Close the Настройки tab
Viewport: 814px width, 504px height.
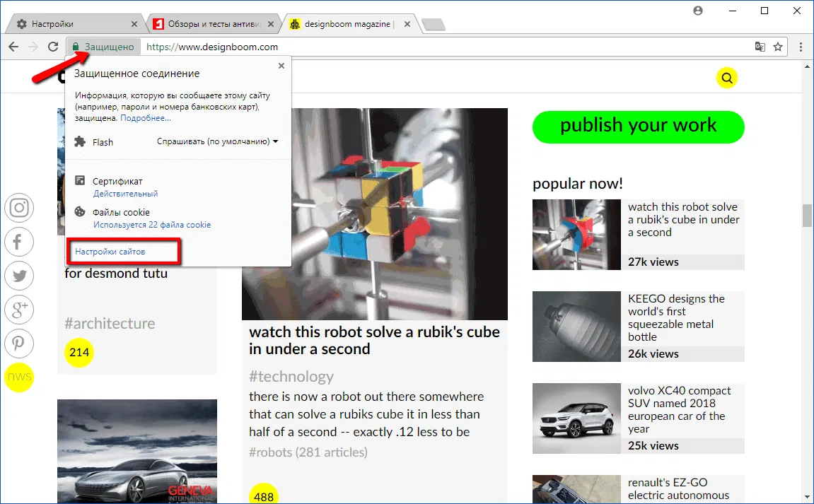pyautogui.click(x=134, y=24)
